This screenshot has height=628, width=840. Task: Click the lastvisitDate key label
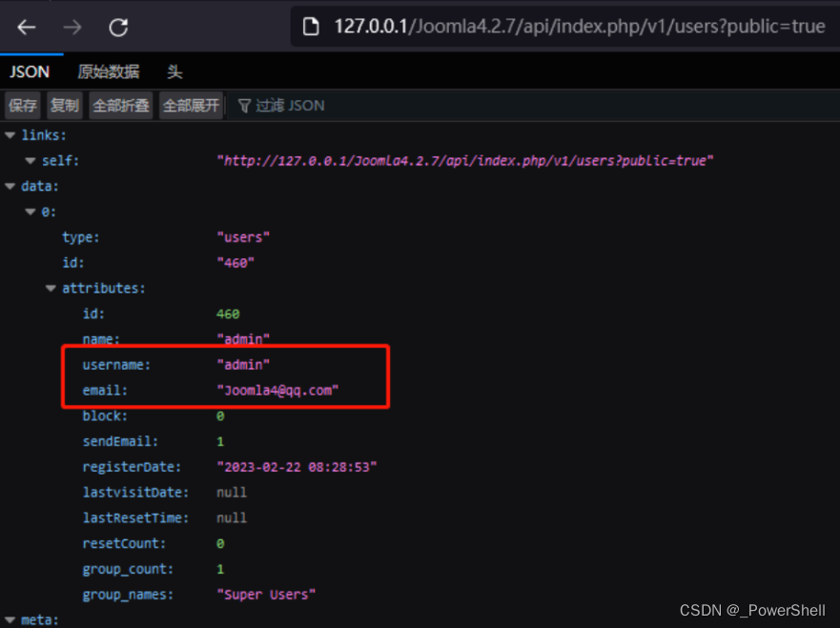click(135, 493)
